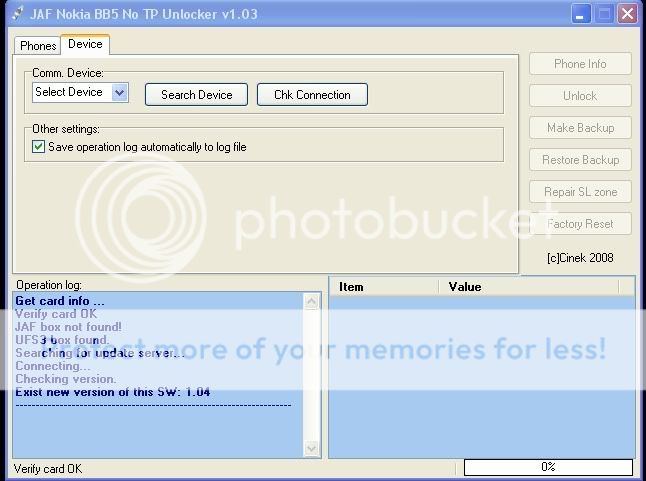Click the Search Device button

197,95
